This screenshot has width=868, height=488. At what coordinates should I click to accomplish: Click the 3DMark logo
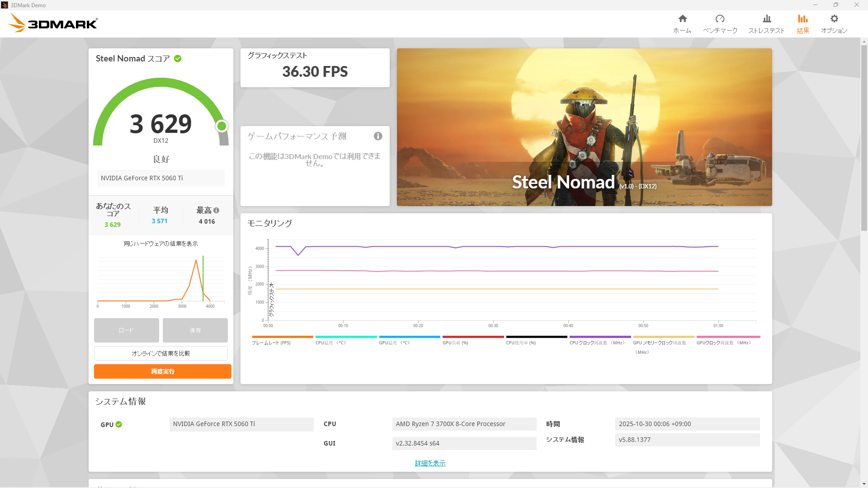point(53,23)
